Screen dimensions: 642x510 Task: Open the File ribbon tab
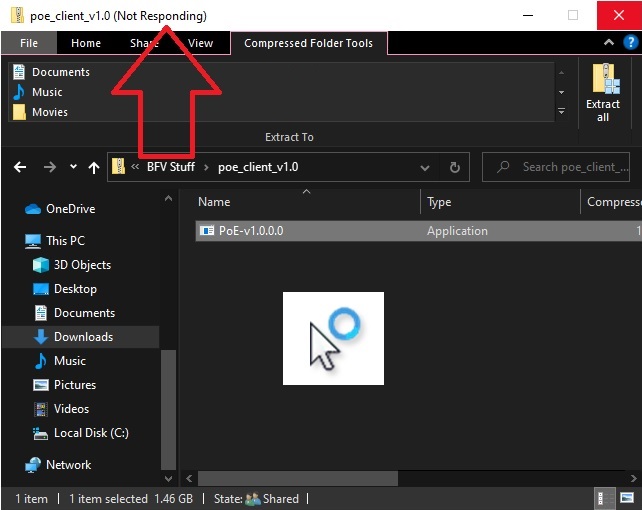[x=29, y=43]
